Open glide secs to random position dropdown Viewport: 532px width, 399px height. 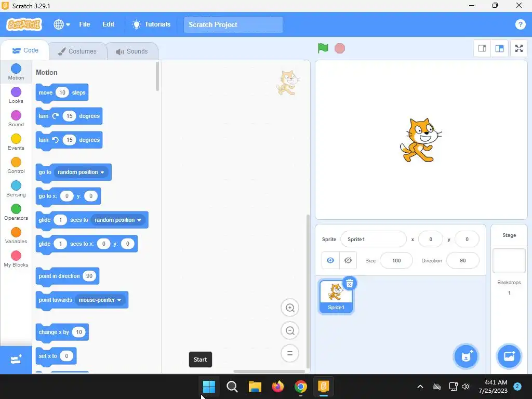118,220
